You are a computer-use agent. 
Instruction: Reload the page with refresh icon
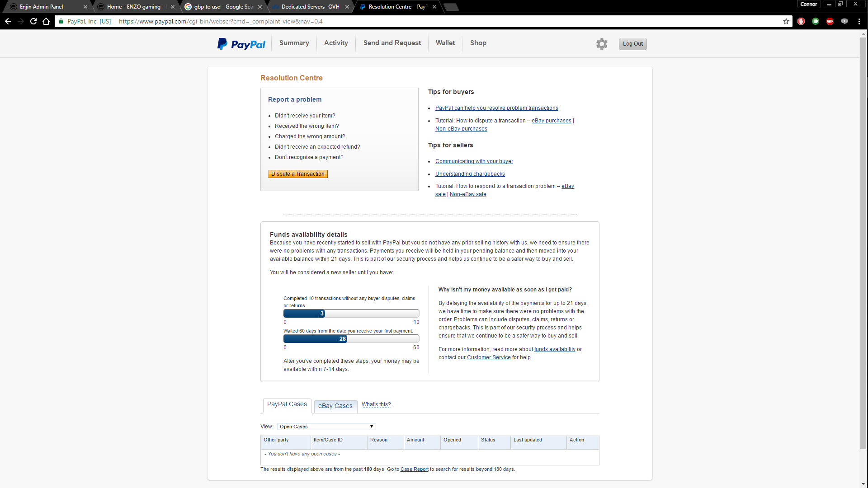click(33, 21)
